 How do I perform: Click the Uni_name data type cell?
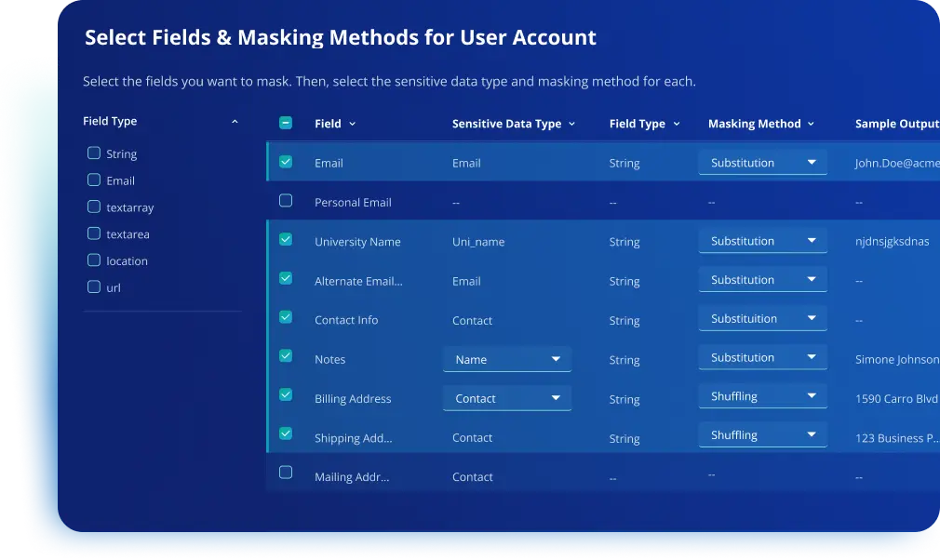tap(478, 242)
